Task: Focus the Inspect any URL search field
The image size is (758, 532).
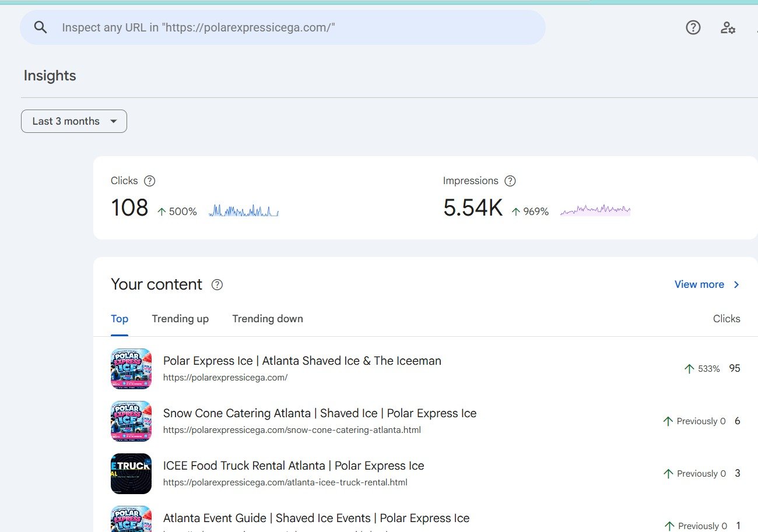Action: [x=283, y=27]
